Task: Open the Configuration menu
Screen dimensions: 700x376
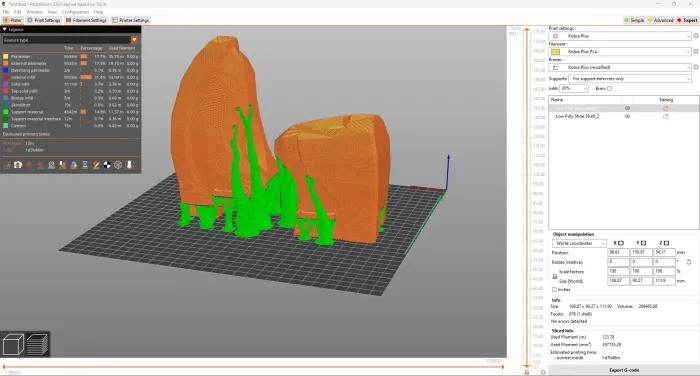Action: pos(75,12)
